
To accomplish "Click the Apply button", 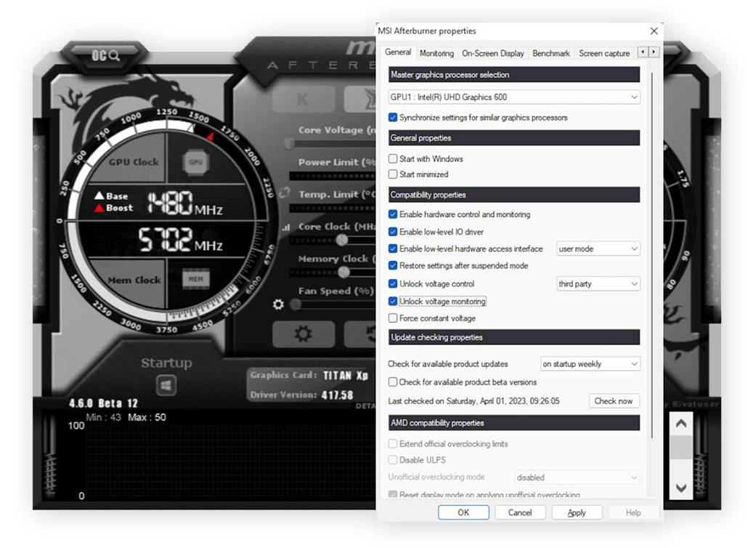I will 577,512.
